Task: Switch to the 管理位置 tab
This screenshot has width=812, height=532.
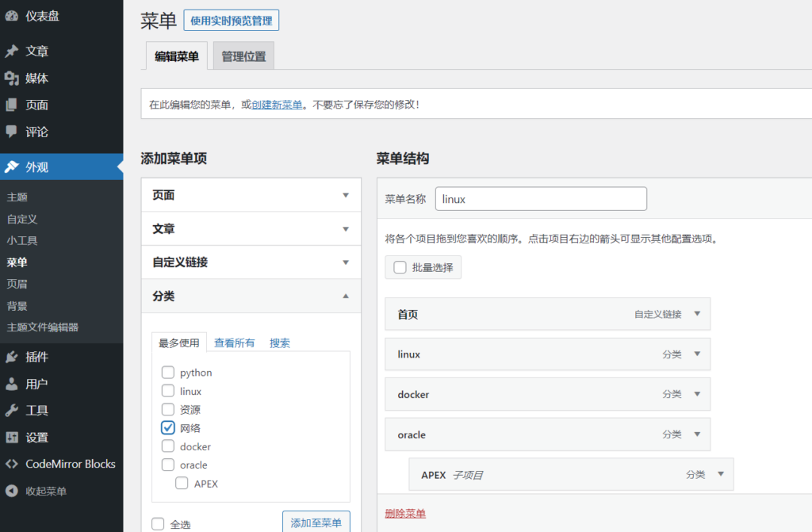Action: [x=243, y=56]
